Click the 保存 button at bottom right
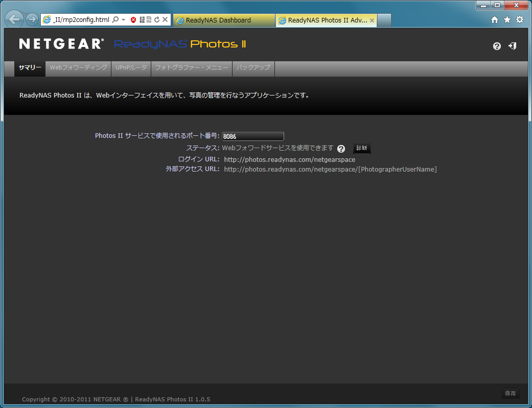This screenshot has width=532, height=408. coord(510,393)
